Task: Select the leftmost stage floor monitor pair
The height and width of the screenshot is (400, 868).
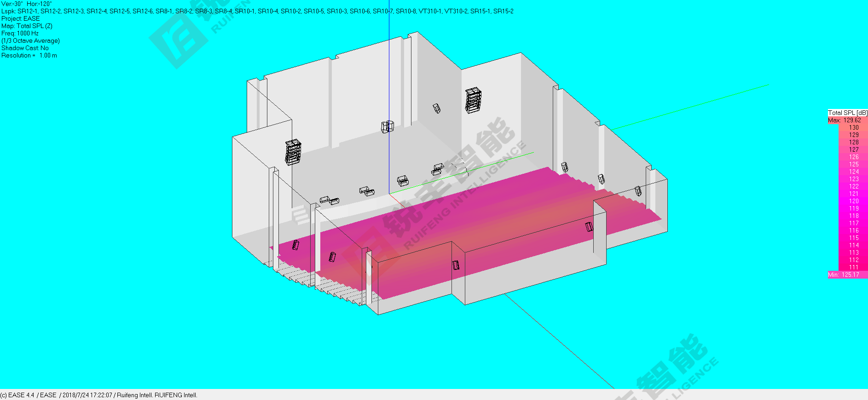Action: 330,200
